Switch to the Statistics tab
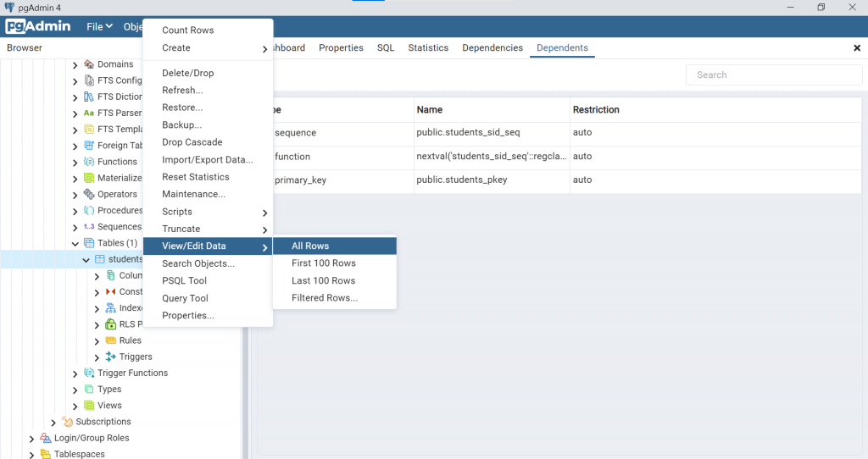Screen dimensions: 868x459 click(428, 47)
